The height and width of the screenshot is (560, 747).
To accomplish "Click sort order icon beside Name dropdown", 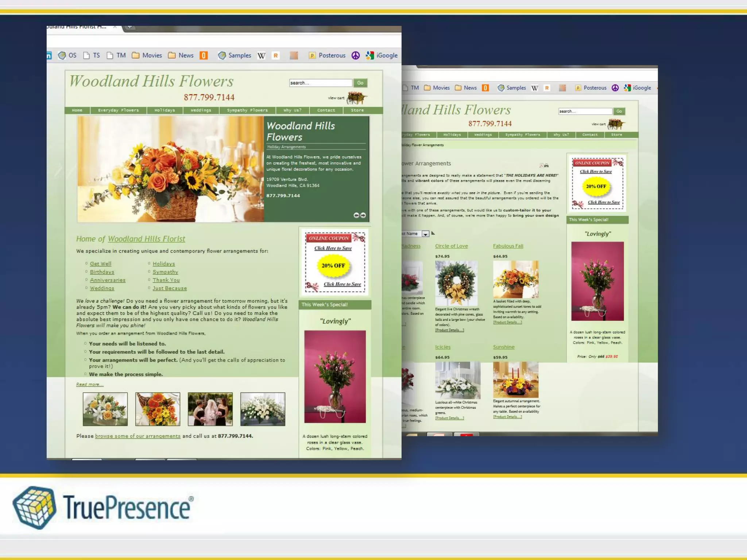I will pos(433,233).
